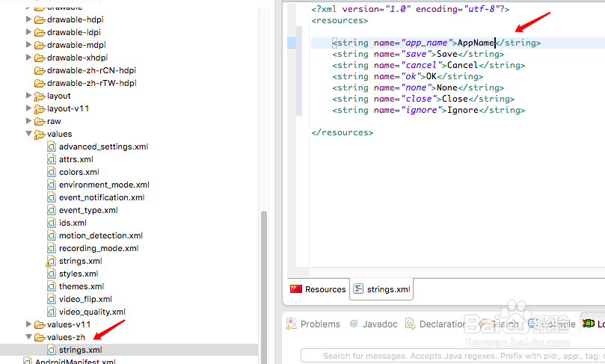This screenshot has height=364, width=605.
Task: Click the values-v11 folder icon
Action: click(40, 324)
